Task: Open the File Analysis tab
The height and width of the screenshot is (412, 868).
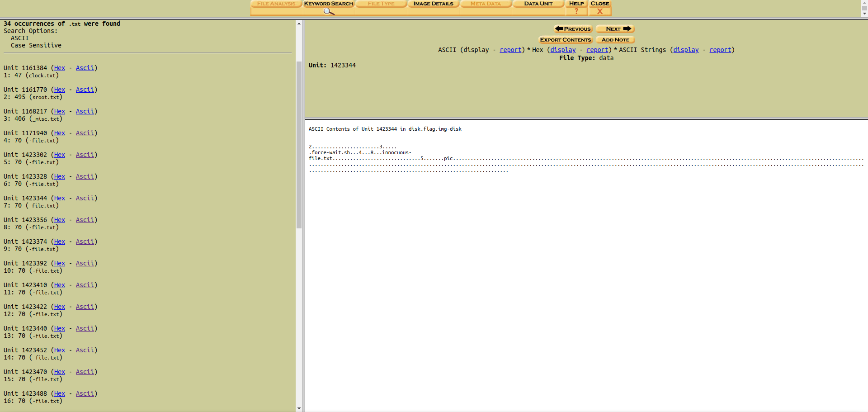Action: click(x=276, y=4)
